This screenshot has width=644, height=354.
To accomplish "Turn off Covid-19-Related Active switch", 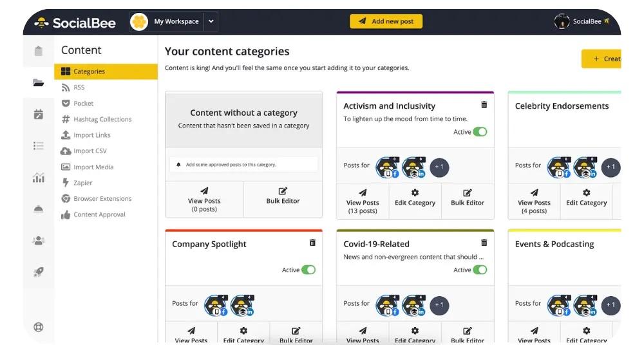I will (480, 270).
